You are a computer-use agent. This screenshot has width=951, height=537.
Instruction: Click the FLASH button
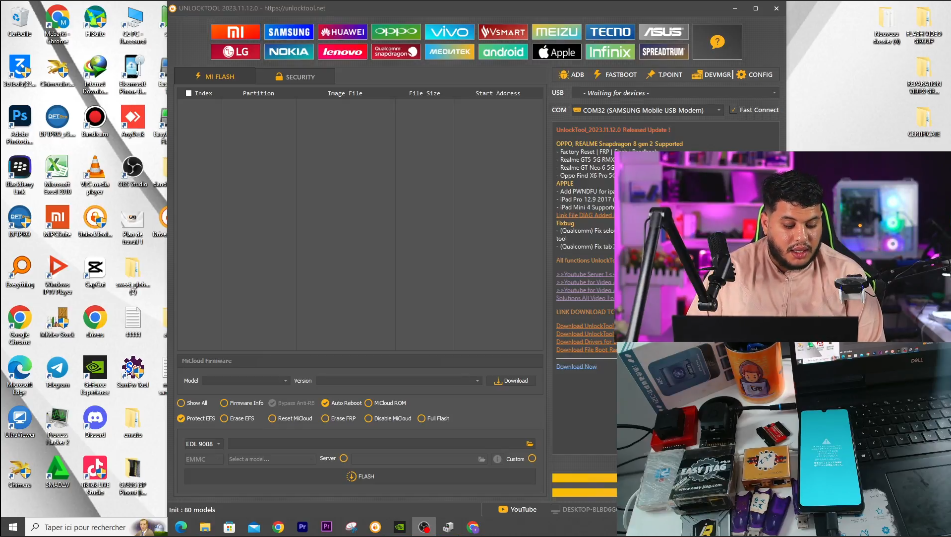coord(360,476)
